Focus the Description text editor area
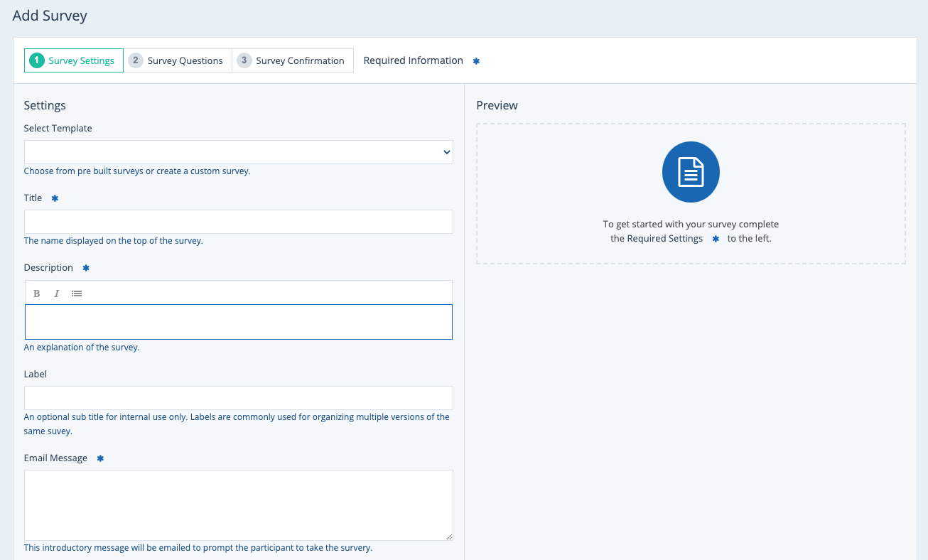 pyautogui.click(x=238, y=322)
